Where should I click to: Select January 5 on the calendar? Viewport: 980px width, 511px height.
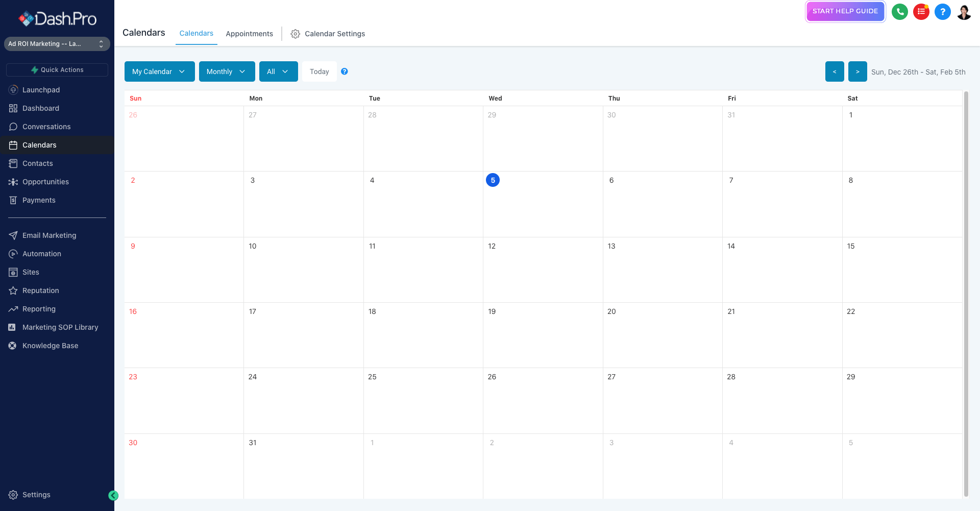click(493, 180)
